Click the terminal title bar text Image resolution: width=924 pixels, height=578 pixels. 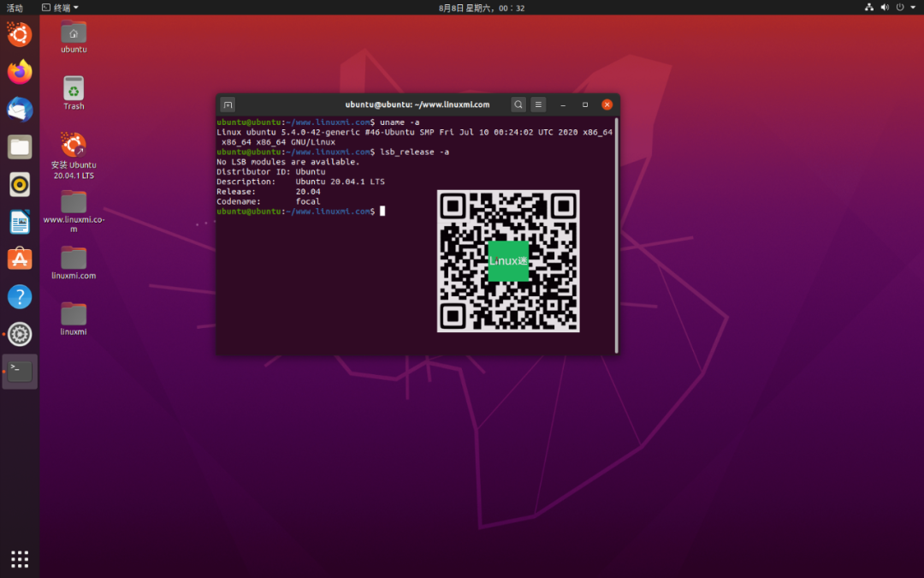(418, 104)
